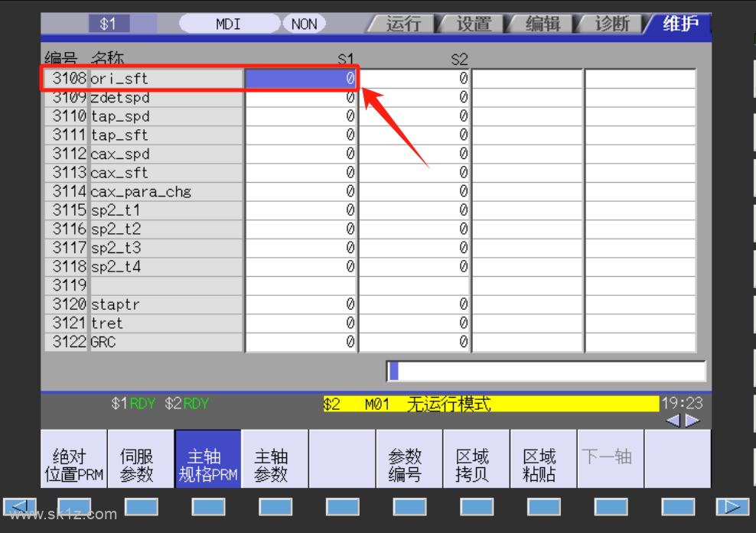
Task: Click softkey below 区域粘贴
Action: click(544, 507)
